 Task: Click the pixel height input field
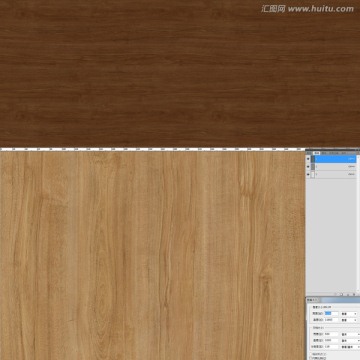(x=331, y=320)
